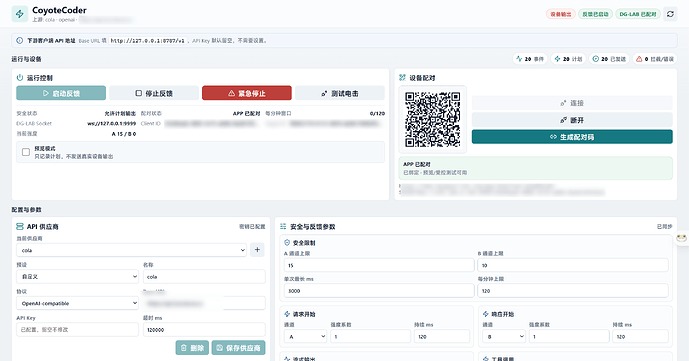Click the 反馈已启动 green status badge
This screenshot has width=689, height=361.
[595, 14]
